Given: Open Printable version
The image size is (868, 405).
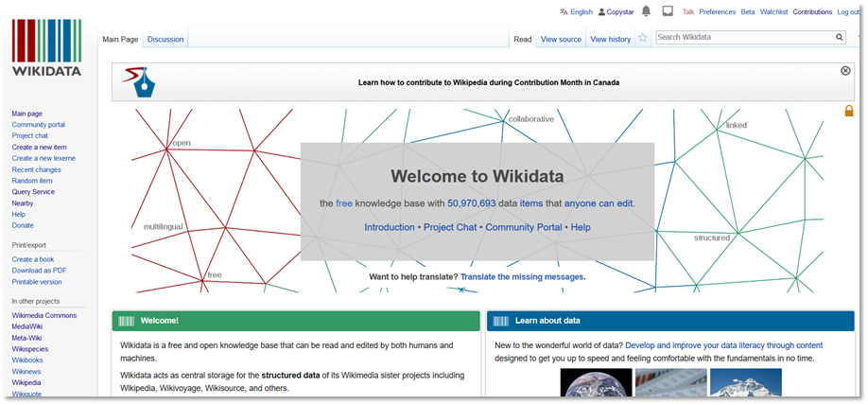Looking at the screenshot, I should point(37,282).
